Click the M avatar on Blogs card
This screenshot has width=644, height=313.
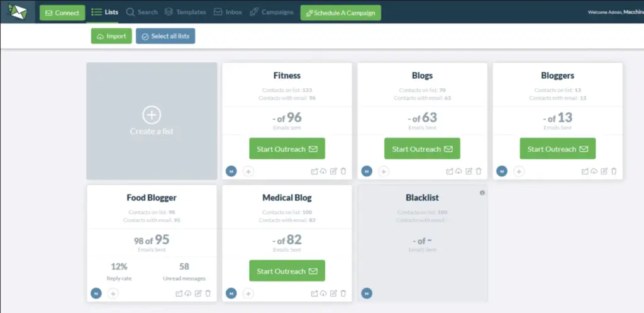(x=367, y=171)
